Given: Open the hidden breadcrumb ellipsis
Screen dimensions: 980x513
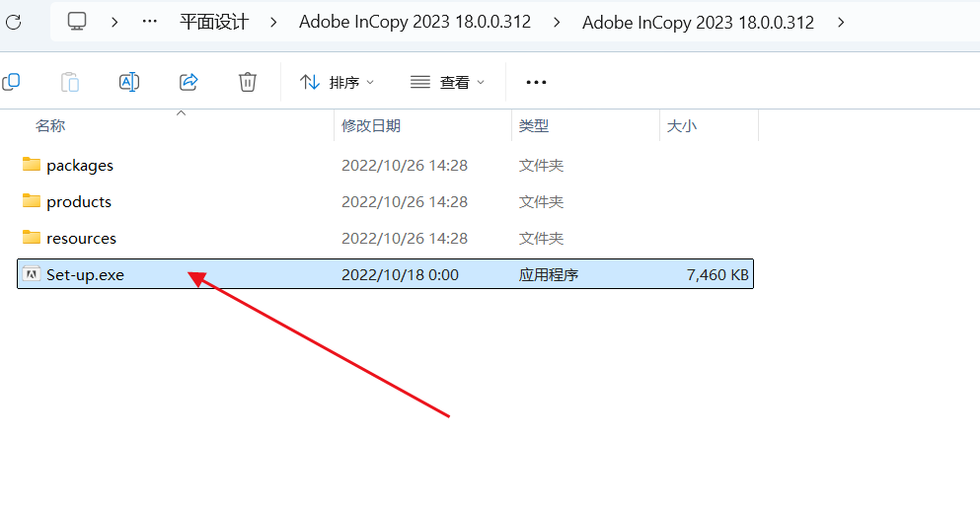Looking at the screenshot, I should click(x=149, y=22).
